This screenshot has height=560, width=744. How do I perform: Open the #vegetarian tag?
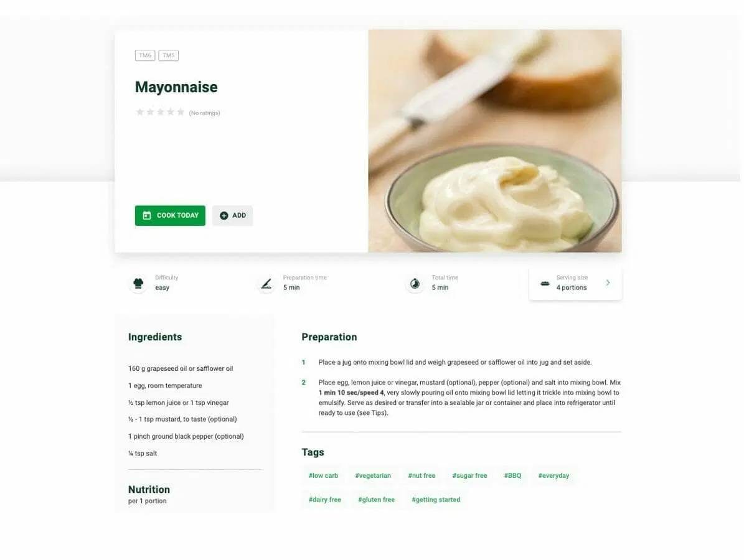click(373, 475)
